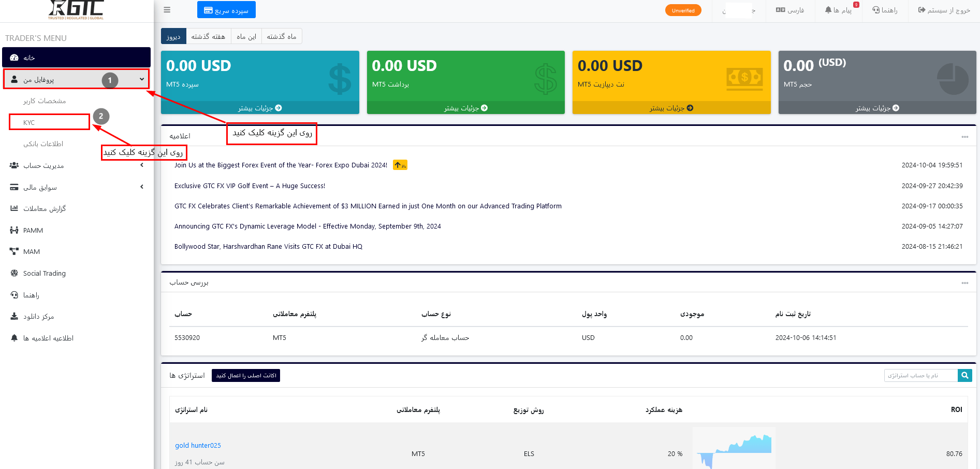
Task: Open more details on blue deposit card
Action: point(260,108)
